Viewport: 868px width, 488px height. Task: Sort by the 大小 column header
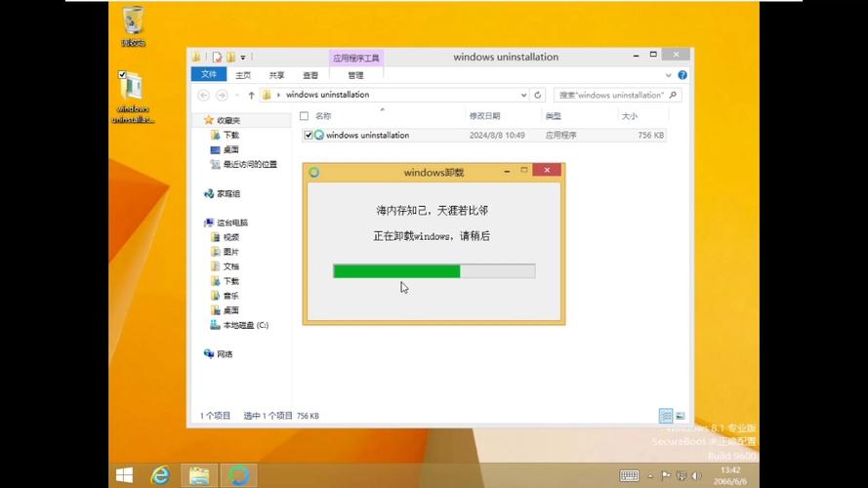pyautogui.click(x=630, y=116)
